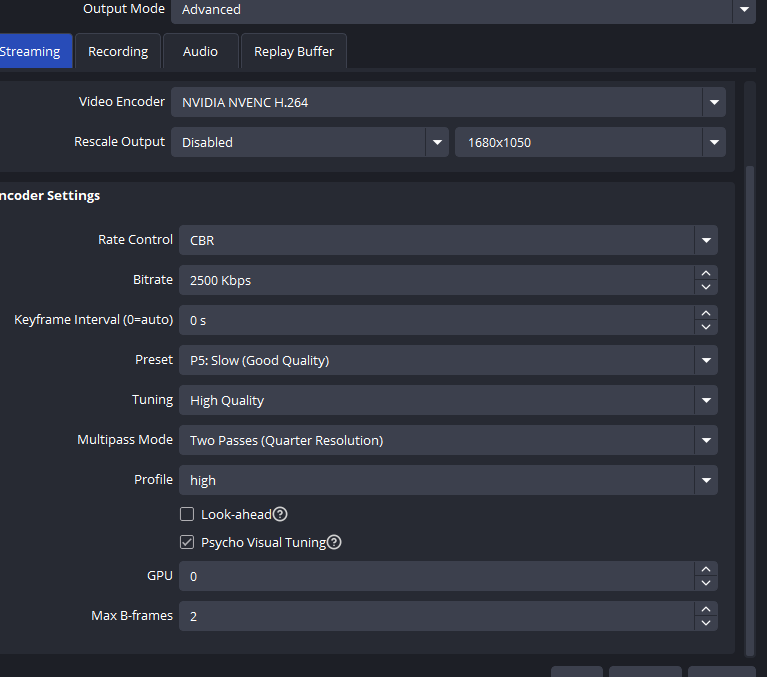Image resolution: width=767 pixels, height=677 pixels.
Task: Open the Output Mode dropdown
Action: pyautogui.click(x=463, y=10)
